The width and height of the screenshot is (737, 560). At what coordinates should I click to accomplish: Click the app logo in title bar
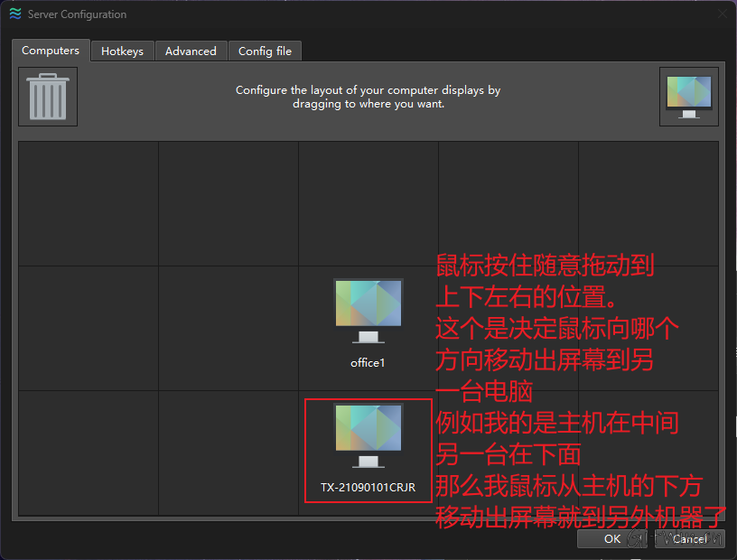(x=14, y=14)
